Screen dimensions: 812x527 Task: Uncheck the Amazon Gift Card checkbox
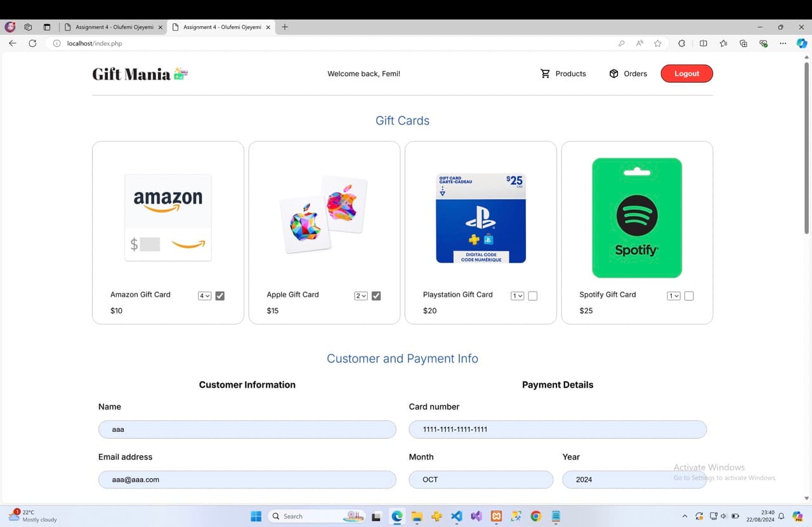220,296
